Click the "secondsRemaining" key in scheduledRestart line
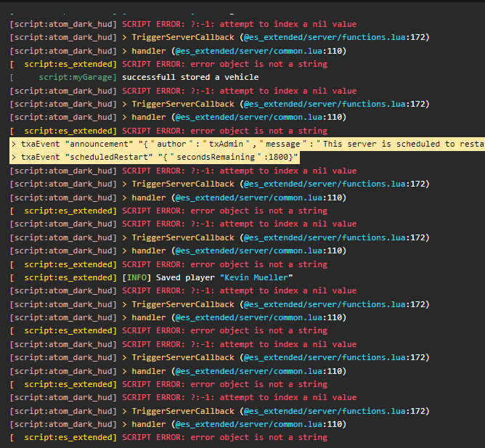 point(216,157)
